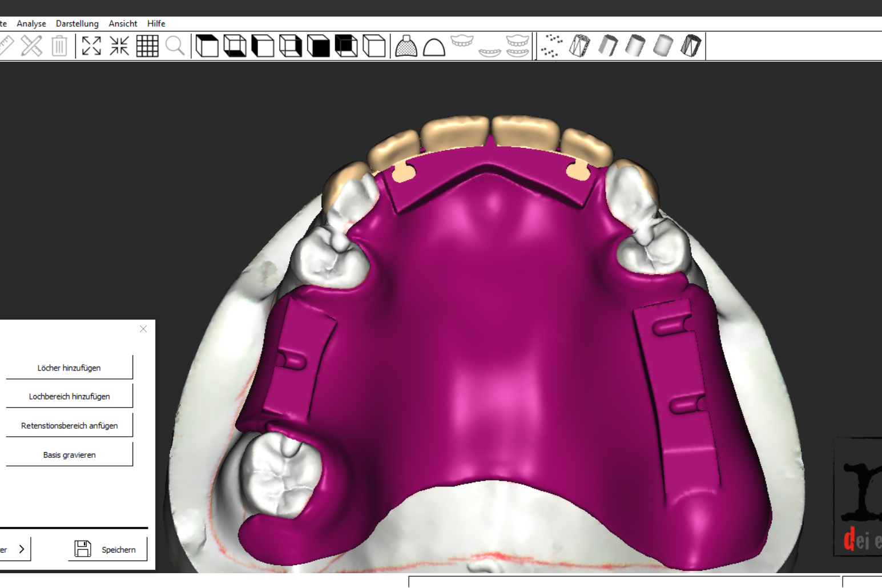
Task: Click the Löcher hinzufügen button
Action: point(69,368)
